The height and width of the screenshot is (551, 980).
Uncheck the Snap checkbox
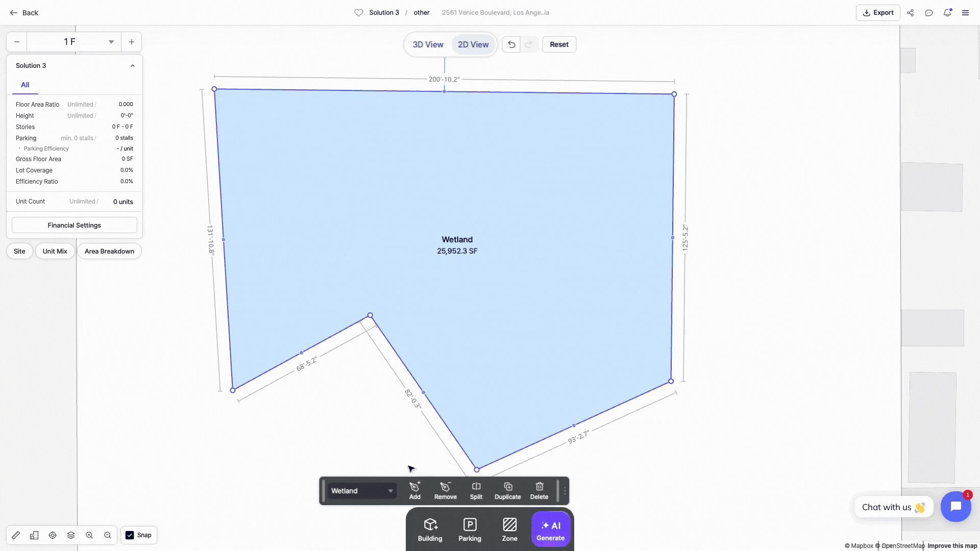130,535
